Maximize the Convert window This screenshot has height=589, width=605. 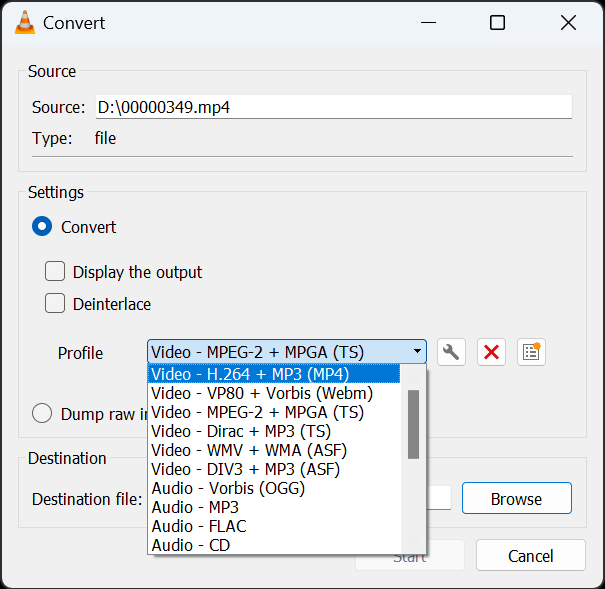click(x=497, y=23)
